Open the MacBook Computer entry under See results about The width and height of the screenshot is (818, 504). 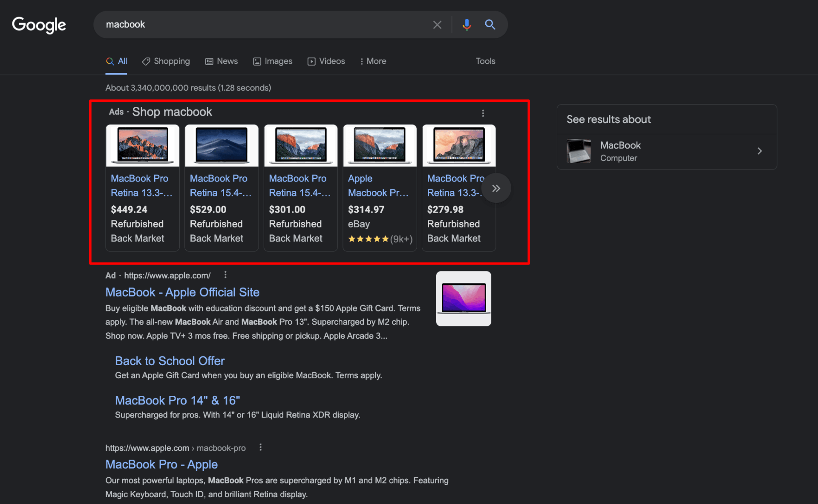667,151
